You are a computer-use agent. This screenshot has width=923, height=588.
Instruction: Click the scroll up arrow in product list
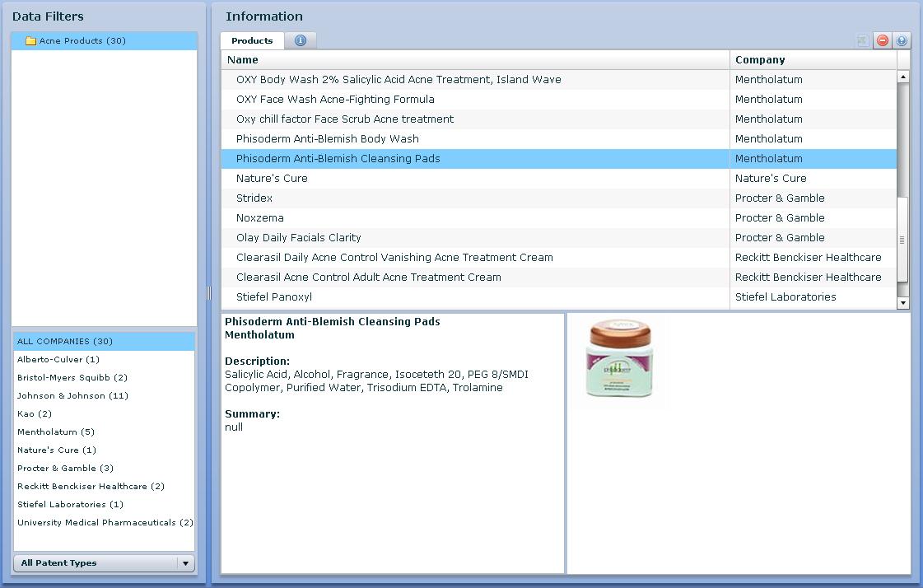pos(902,77)
